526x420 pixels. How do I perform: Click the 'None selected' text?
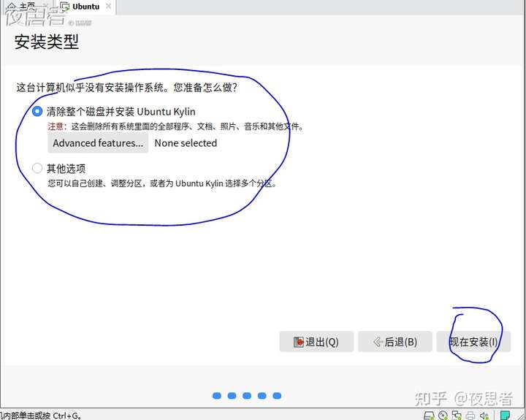(x=186, y=143)
